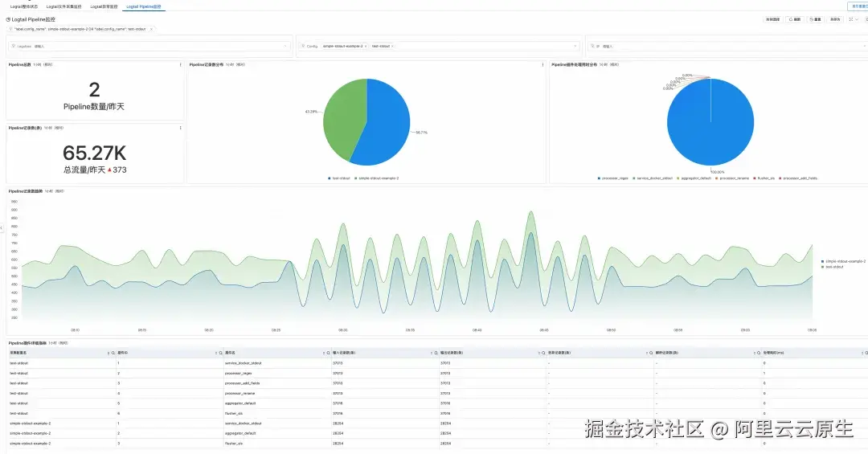Search within the 解析记录数 column
This screenshot has height=454, width=868.
[759, 353]
